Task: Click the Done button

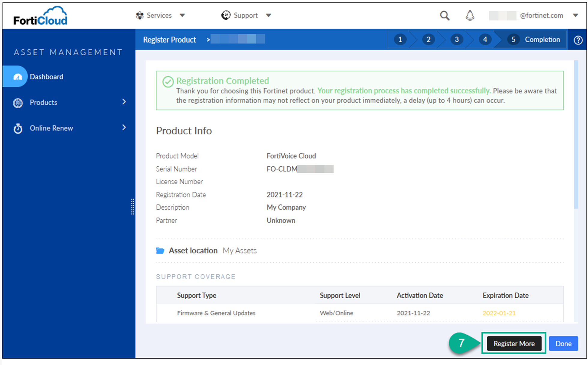Action: 563,343
